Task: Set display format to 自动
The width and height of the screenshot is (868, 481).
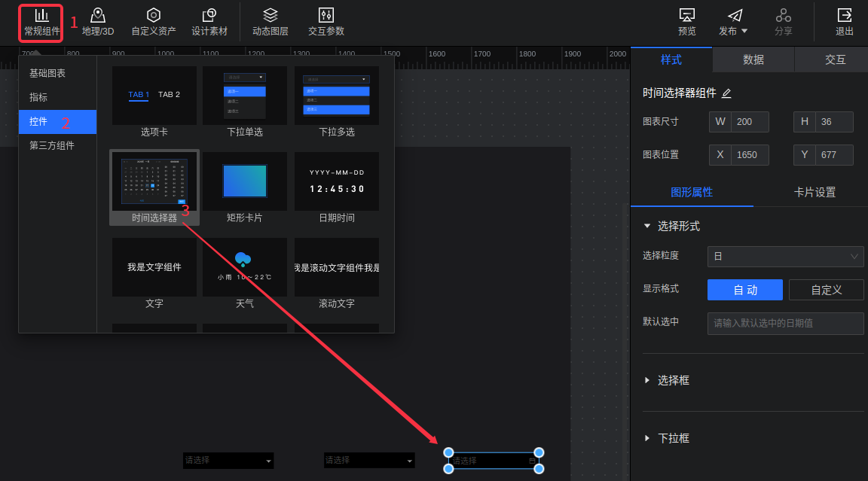Action: click(x=744, y=290)
